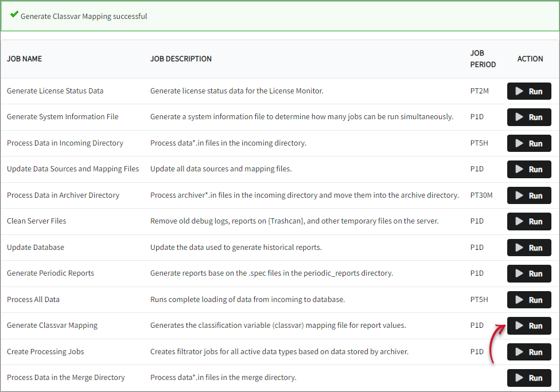This screenshot has width=560, height=392.
Task: Launch Process All Data using its play icon
Action: 519,300
